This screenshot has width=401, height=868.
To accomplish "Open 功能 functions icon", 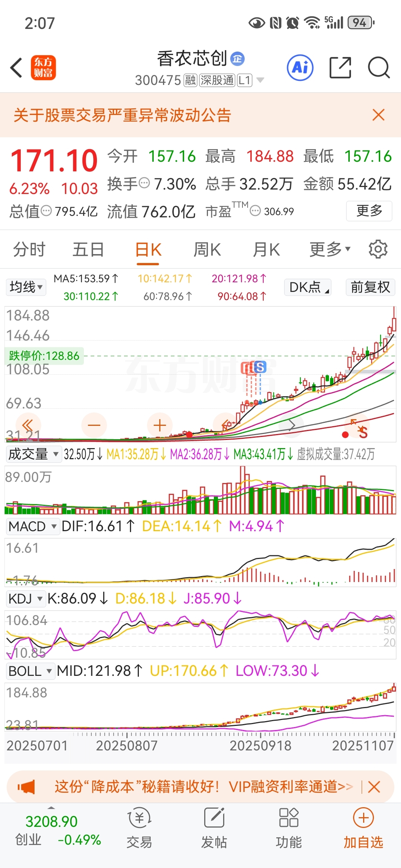I will point(289,828).
